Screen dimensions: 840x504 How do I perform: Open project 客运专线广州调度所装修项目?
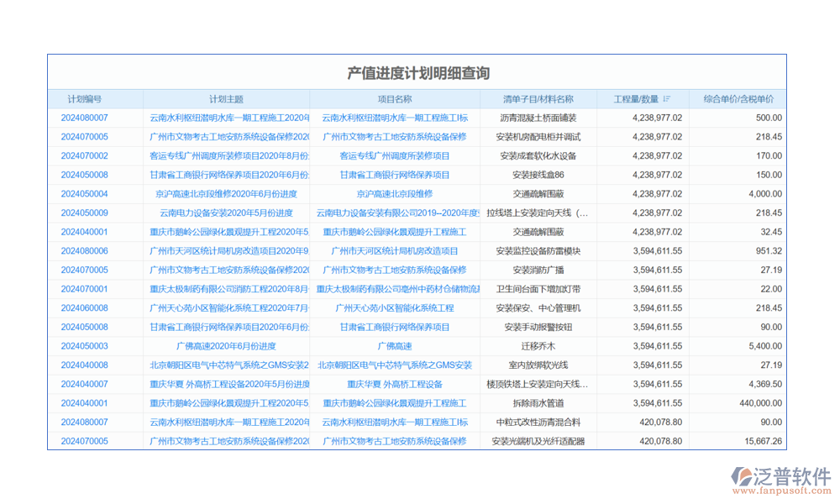click(394, 156)
